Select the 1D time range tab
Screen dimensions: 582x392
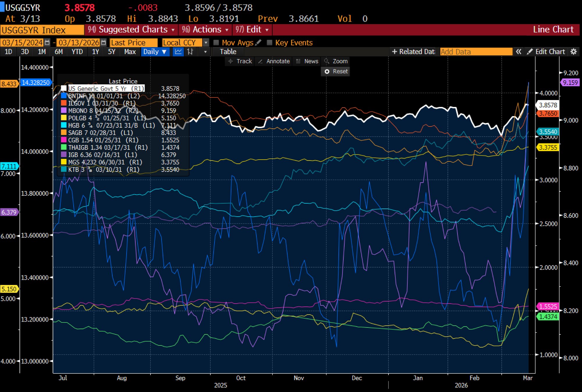point(8,52)
